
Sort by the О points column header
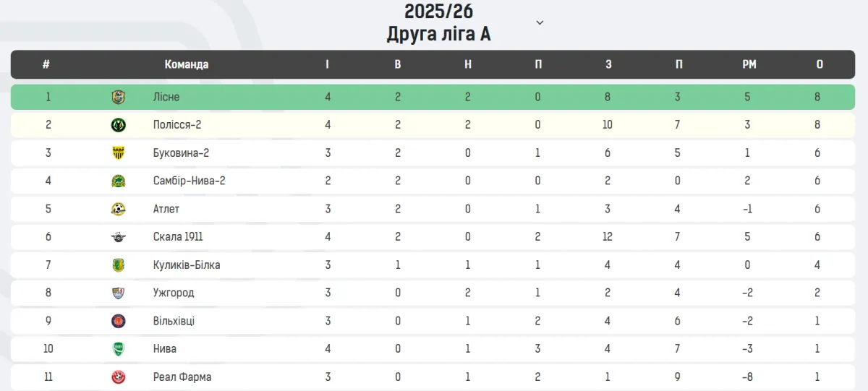[820, 64]
